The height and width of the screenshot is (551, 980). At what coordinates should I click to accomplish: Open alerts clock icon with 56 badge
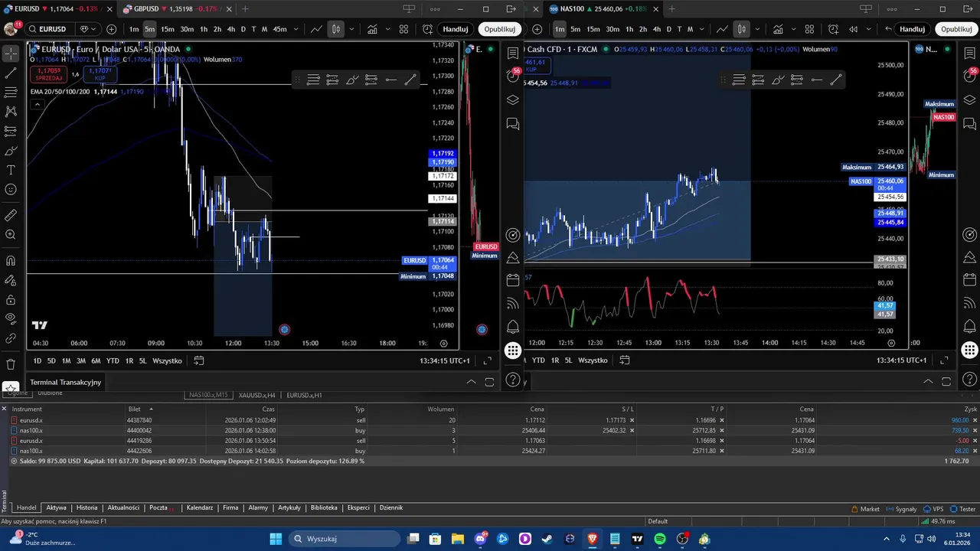(513, 75)
